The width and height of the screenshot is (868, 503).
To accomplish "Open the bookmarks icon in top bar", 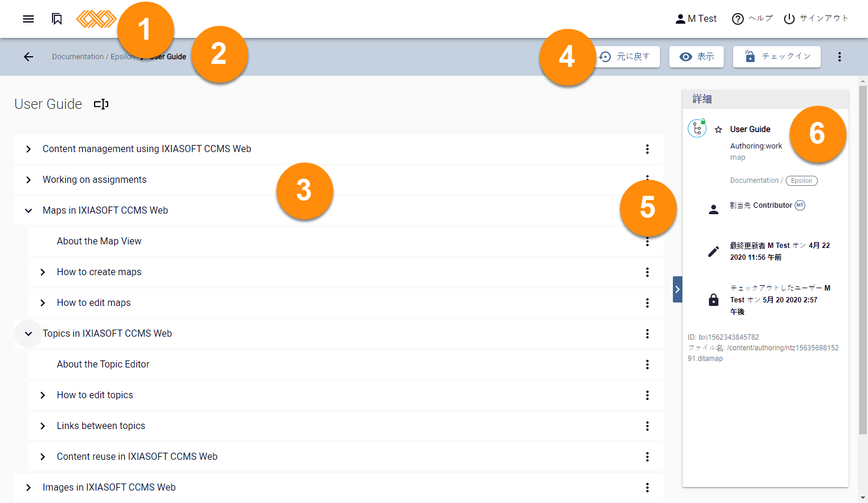I will [57, 19].
